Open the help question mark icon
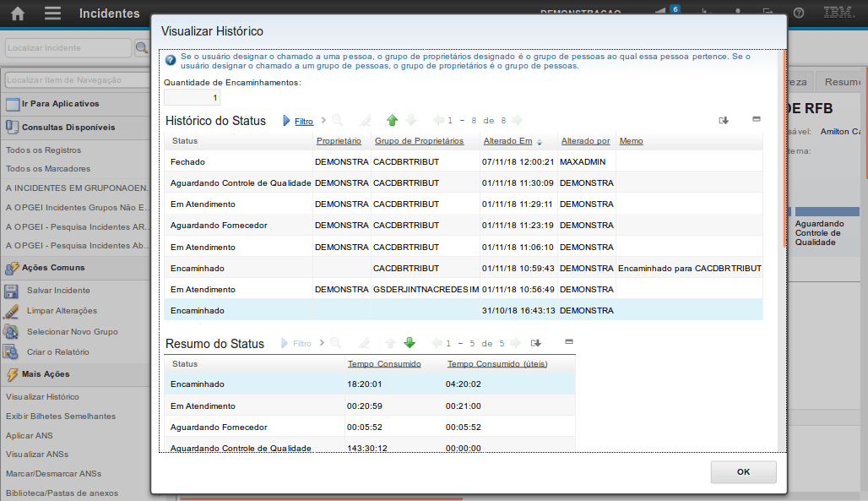 798,13
